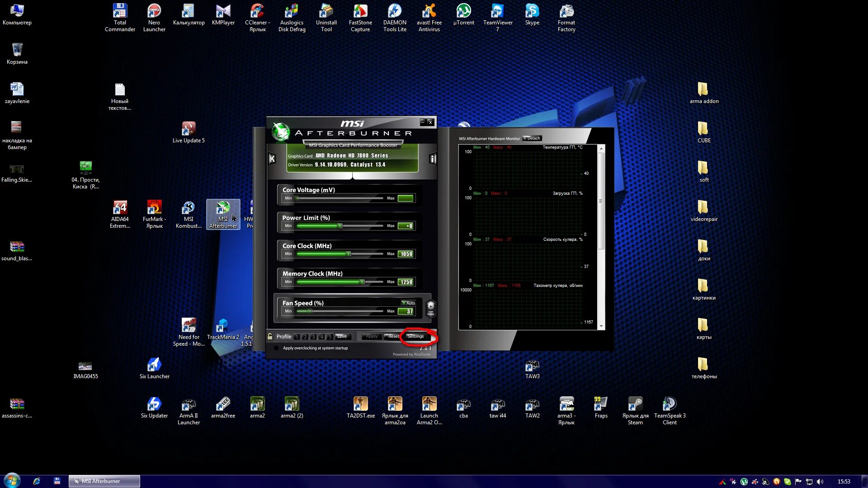
Task: Click hardware monitor scroll up arrow
Action: coord(601,148)
